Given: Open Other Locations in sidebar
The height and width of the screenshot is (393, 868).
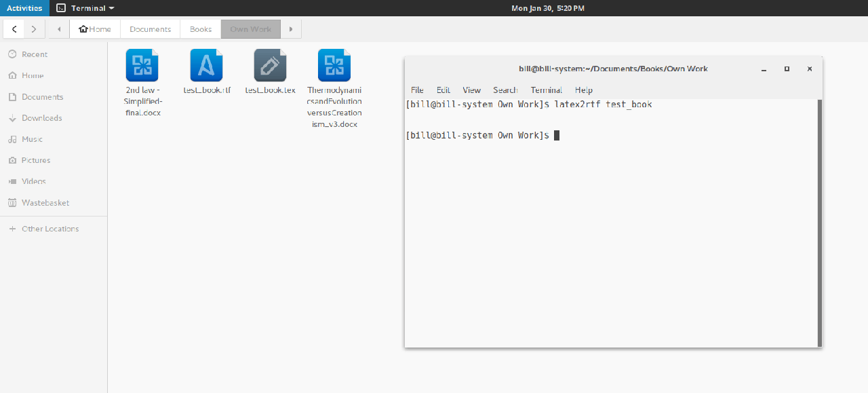Looking at the screenshot, I should point(50,229).
